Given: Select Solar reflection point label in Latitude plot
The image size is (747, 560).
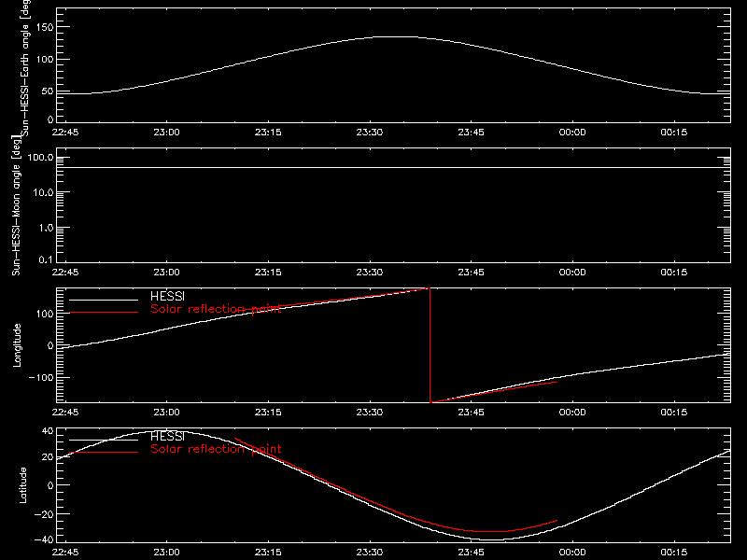Looking at the screenshot, I should [216, 449].
